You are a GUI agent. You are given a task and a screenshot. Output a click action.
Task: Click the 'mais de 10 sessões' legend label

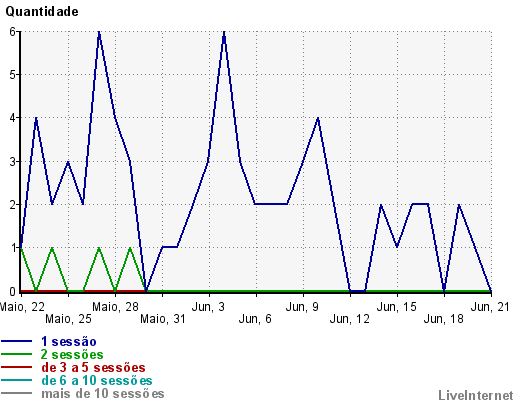click(x=103, y=393)
